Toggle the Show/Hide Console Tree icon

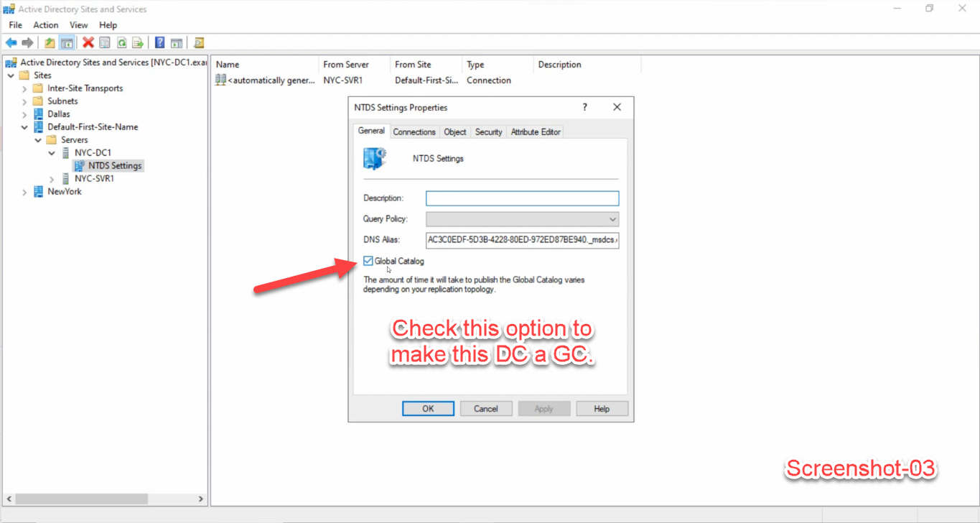click(66, 43)
